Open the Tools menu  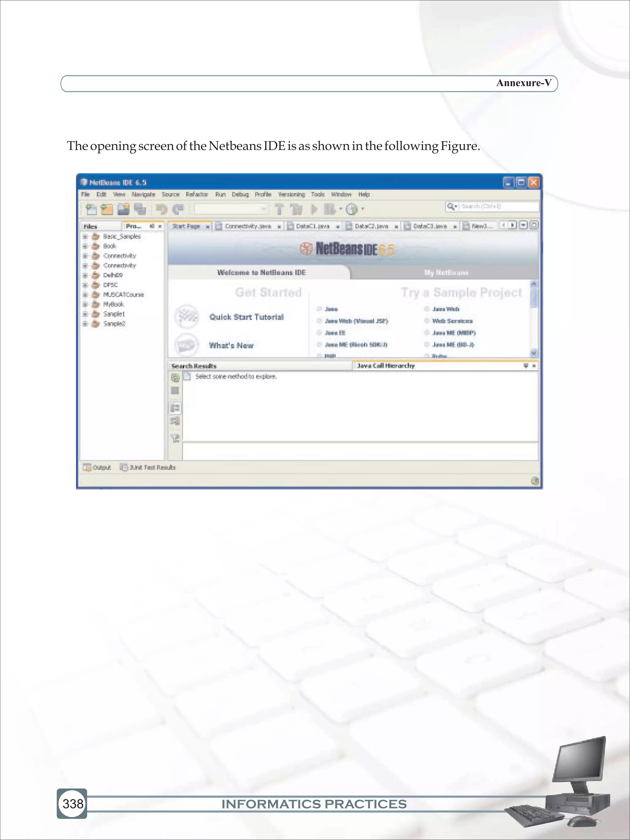point(318,194)
